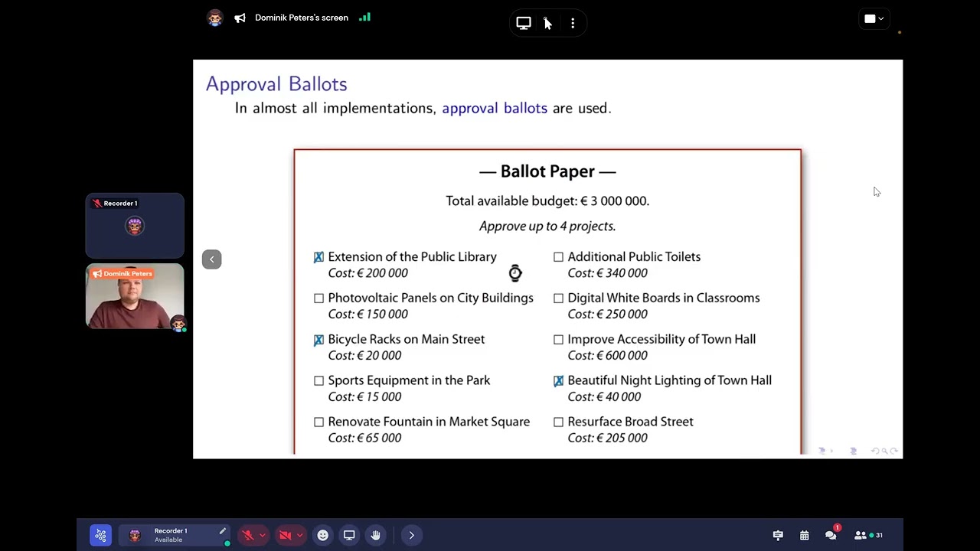
Task: Open the emoji reactions picker
Action: [323, 536]
